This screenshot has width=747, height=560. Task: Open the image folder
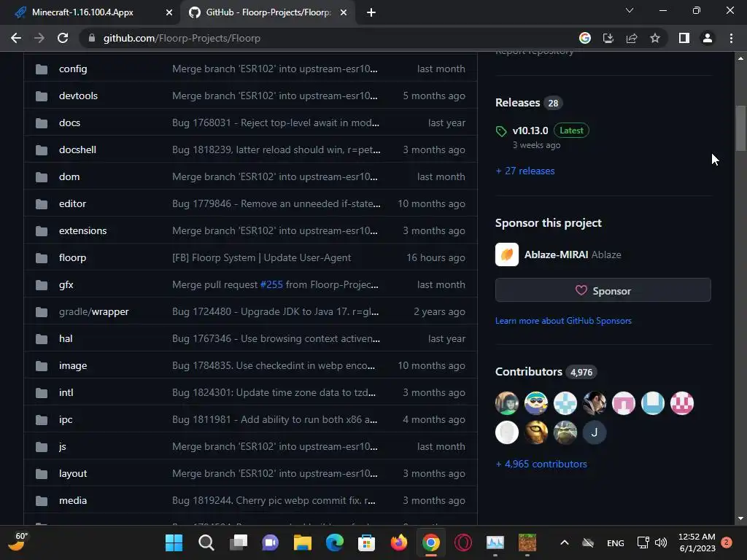tap(73, 366)
